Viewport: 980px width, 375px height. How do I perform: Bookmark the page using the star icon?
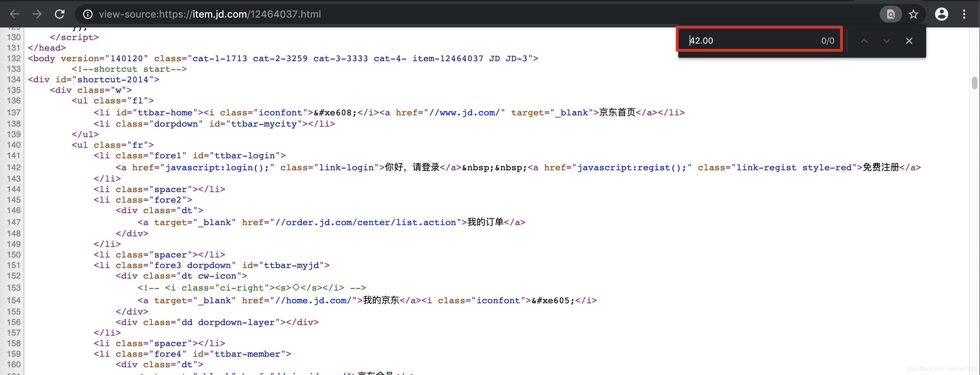point(913,14)
